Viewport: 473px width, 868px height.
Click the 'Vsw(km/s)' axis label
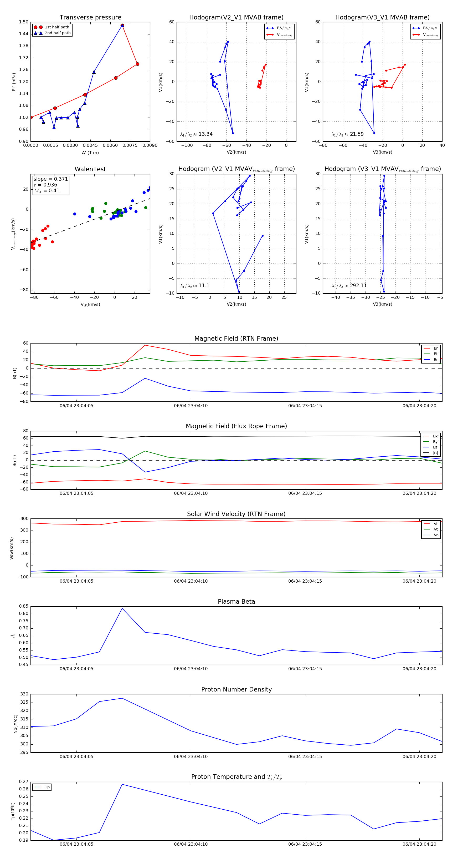[x=12, y=549]
